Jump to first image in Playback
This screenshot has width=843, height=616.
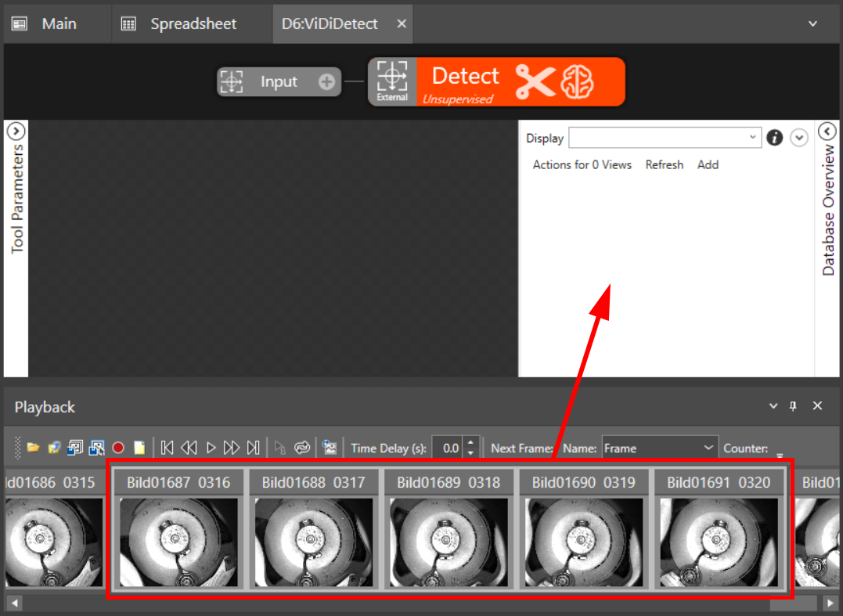(167, 448)
